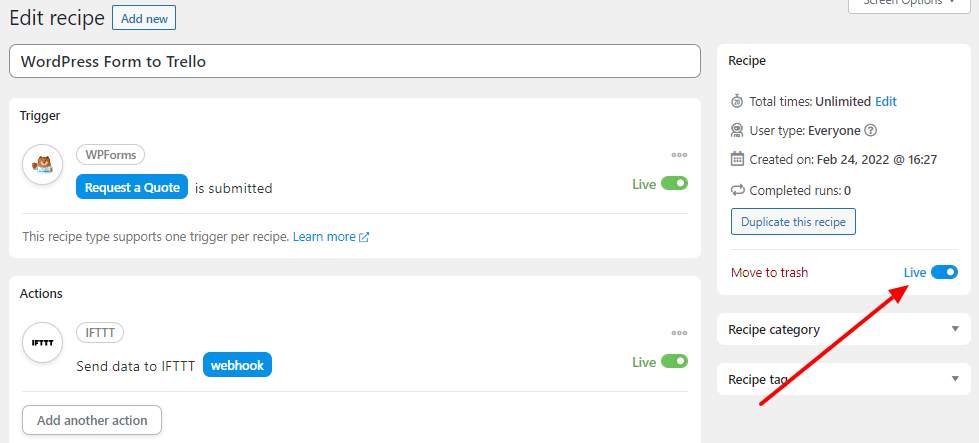
Task: Open the Learn more link
Action: point(331,237)
